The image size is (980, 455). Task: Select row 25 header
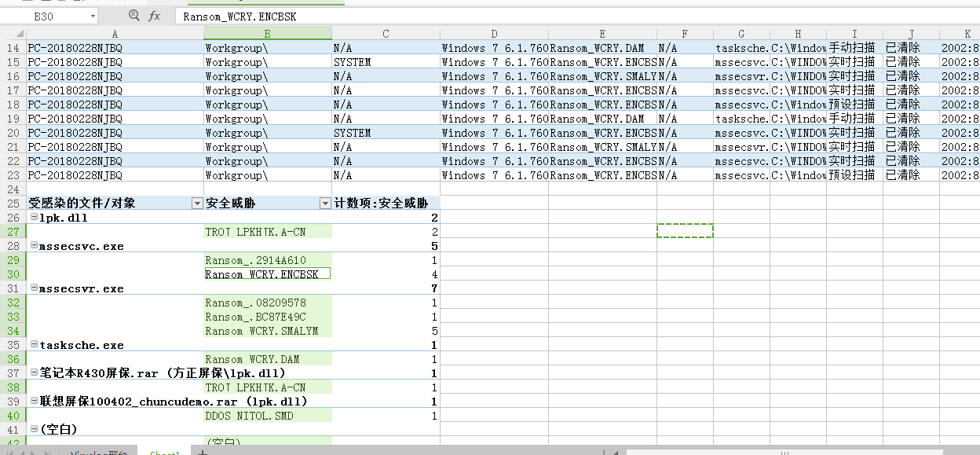tap(13, 204)
